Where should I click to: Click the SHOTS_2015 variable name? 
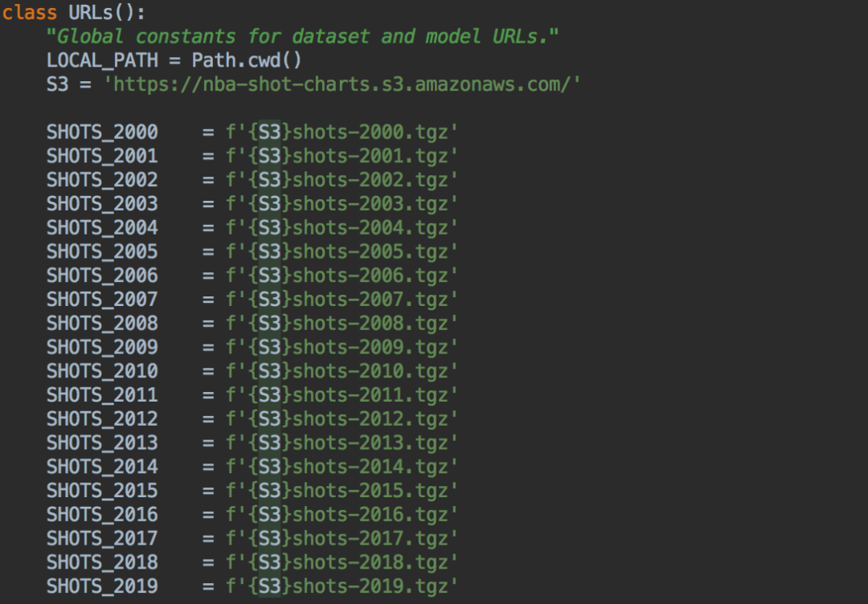click(102, 490)
